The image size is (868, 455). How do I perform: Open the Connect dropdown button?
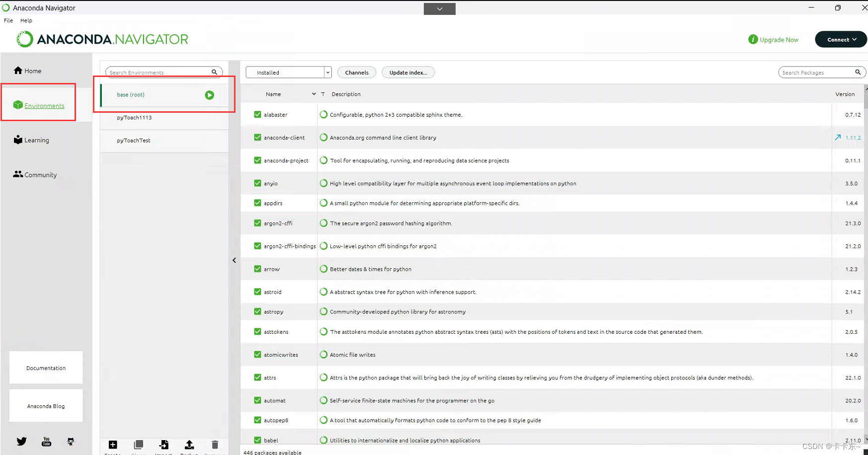(x=841, y=39)
